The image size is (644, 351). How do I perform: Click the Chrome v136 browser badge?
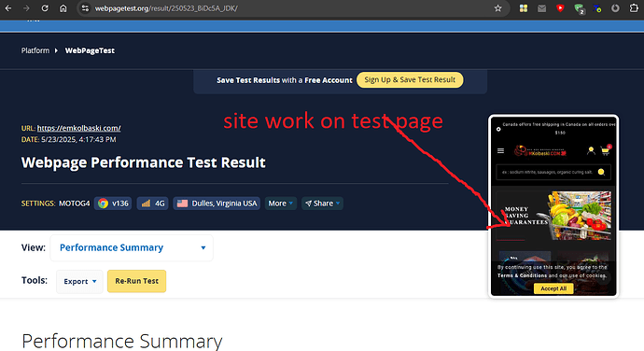[x=113, y=204]
